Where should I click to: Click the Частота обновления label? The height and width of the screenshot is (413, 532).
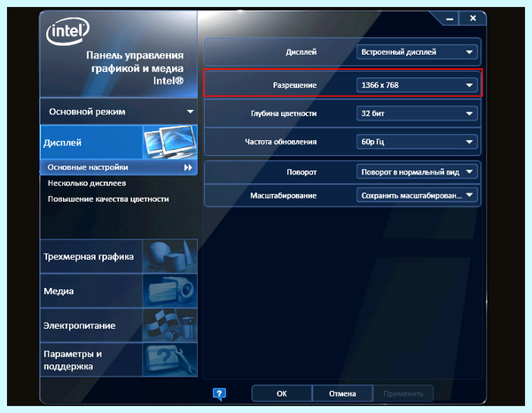(280, 142)
